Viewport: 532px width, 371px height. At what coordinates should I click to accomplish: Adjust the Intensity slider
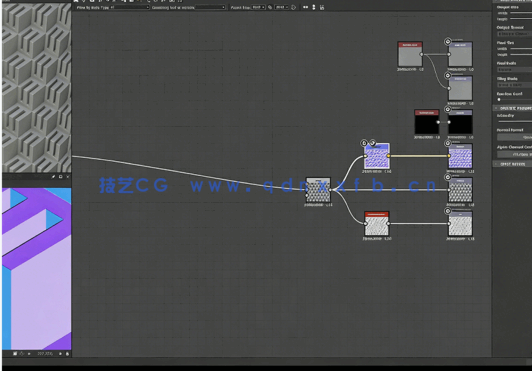(x=514, y=121)
